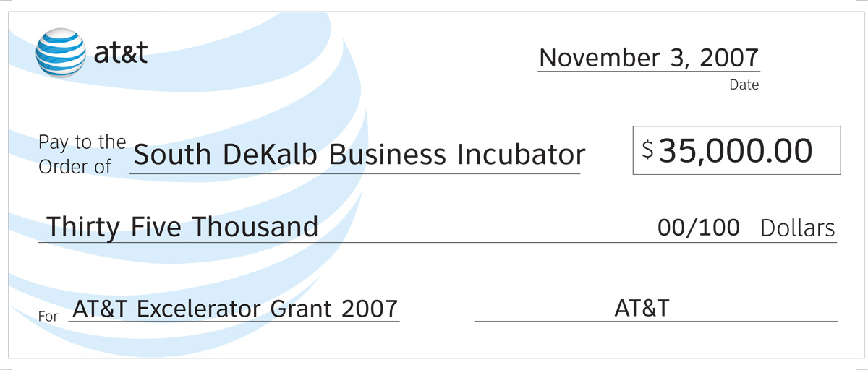Click the Pay to the Order of label
This screenshot has height=370, width=868.
click(x=82, y=153)
